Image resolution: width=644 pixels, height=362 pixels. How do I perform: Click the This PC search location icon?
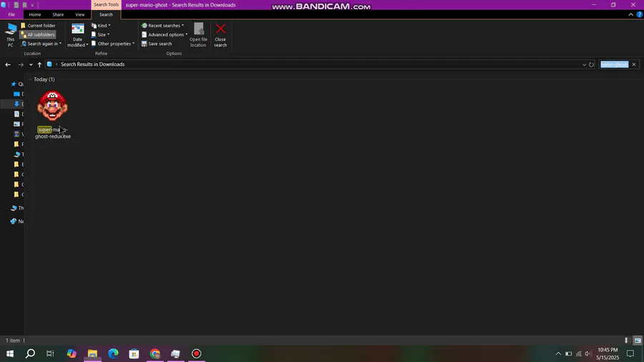coord(10,35)
